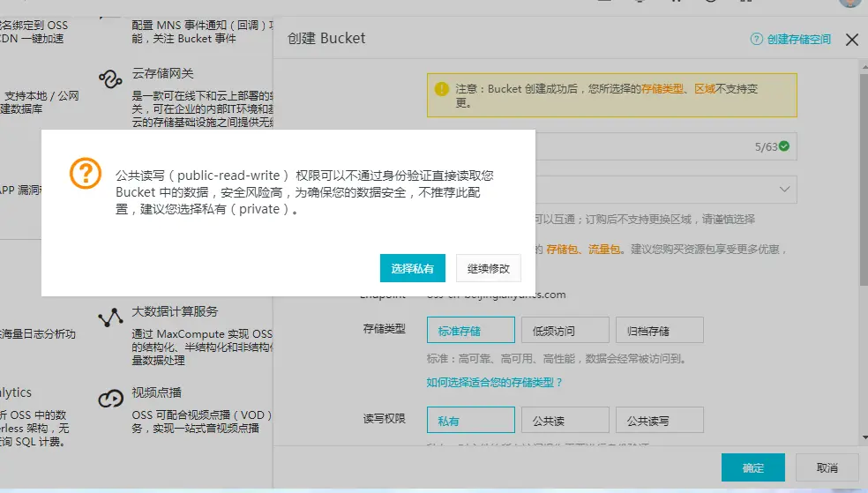Close the 创建 Bucket panel with X
868x493 pixels.
[851, 40]
